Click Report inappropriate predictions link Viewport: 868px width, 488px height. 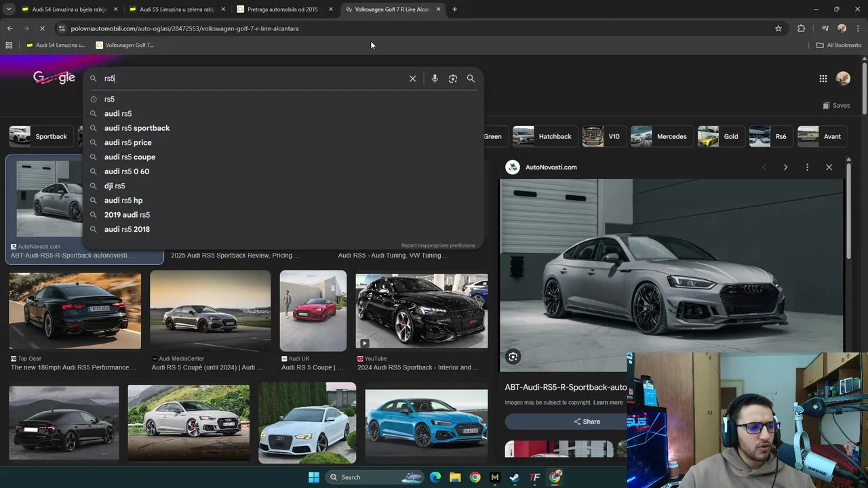(438, 245)
